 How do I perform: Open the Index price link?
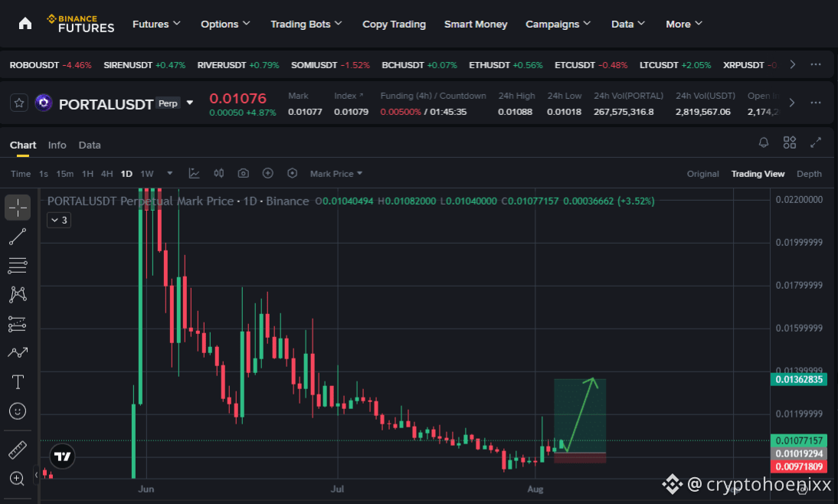349,96
